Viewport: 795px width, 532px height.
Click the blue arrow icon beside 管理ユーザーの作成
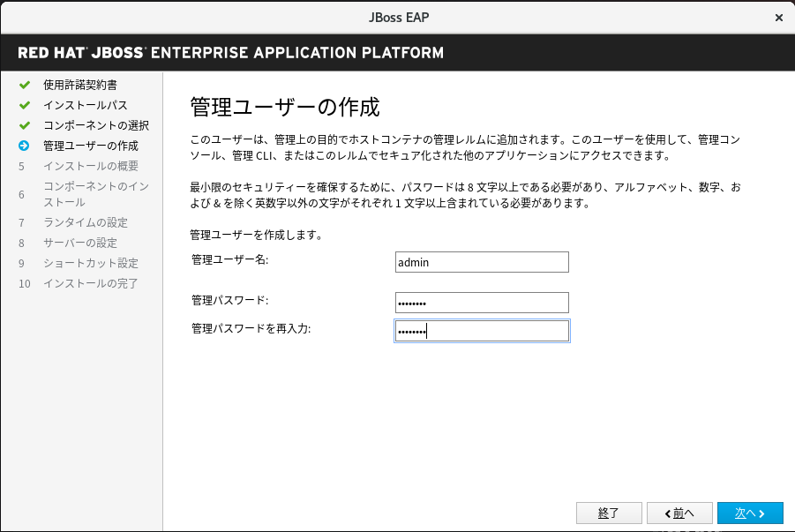[24, 146]
